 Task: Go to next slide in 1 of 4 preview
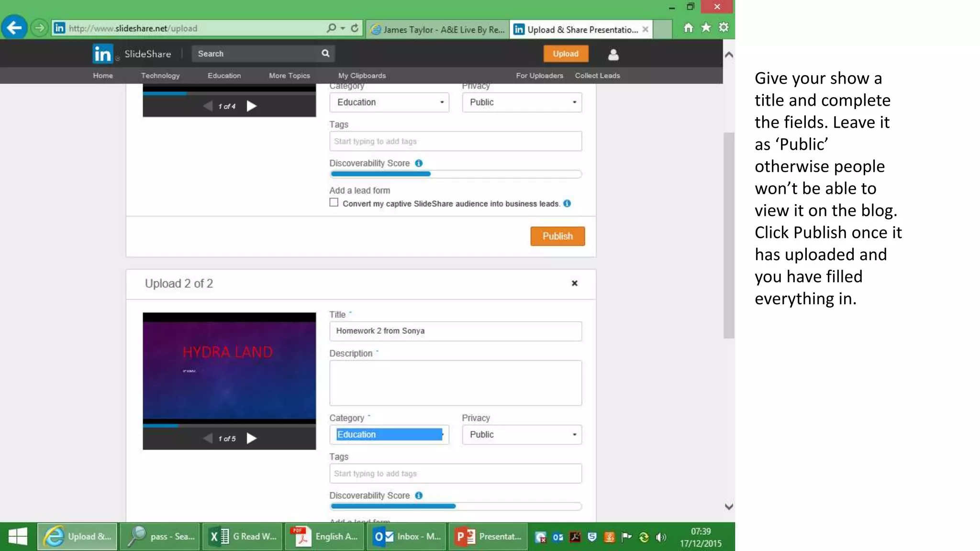click(x=252, y=106)
